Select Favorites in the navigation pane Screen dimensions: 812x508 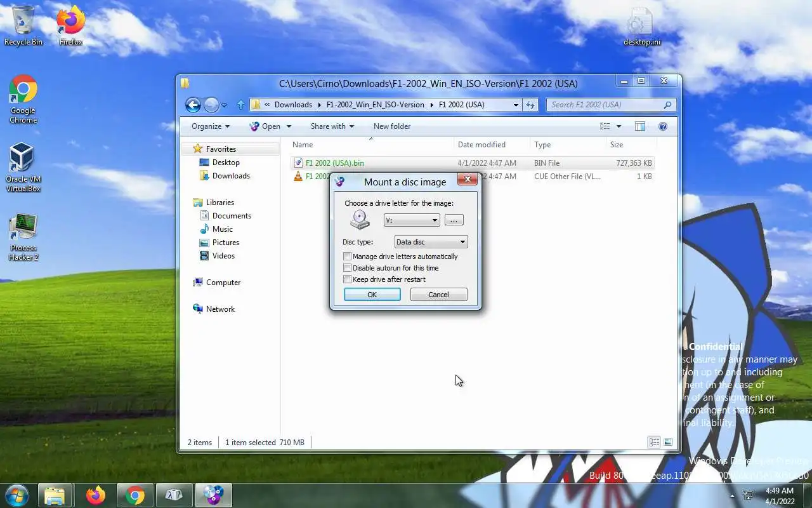point(221,149)
